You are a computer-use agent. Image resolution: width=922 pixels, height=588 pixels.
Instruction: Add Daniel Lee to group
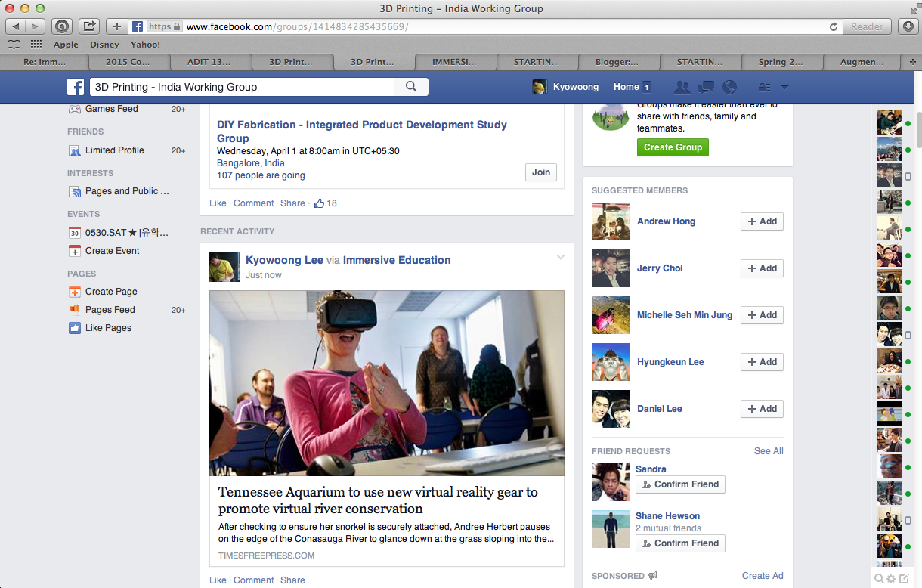tap(762, 409)
